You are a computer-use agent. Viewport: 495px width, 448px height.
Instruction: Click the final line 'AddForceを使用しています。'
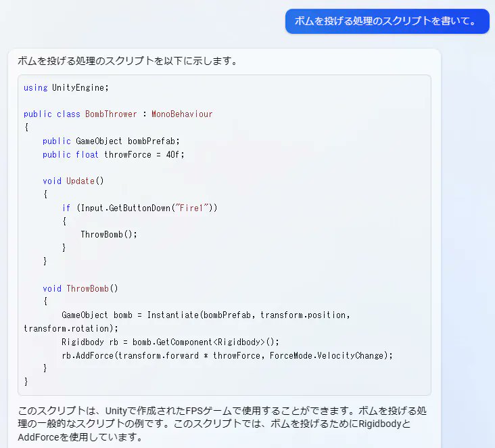click(x=80, y=437)
